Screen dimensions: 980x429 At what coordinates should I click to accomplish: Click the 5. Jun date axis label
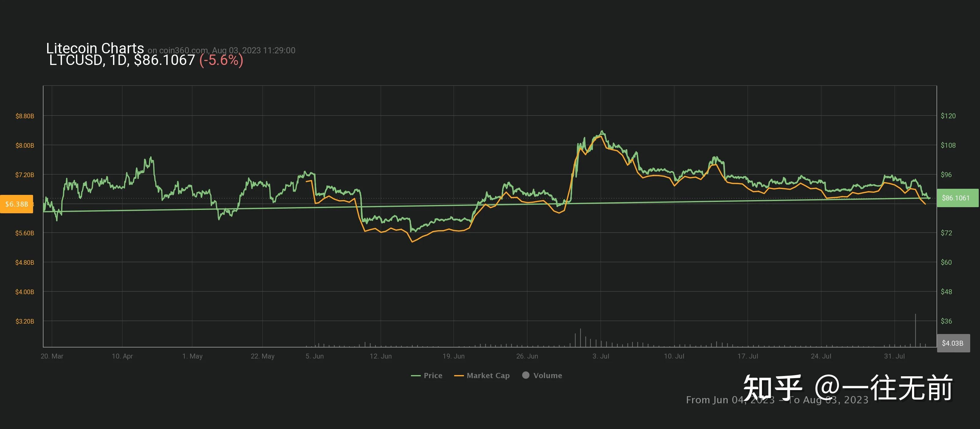click(314, 356)
